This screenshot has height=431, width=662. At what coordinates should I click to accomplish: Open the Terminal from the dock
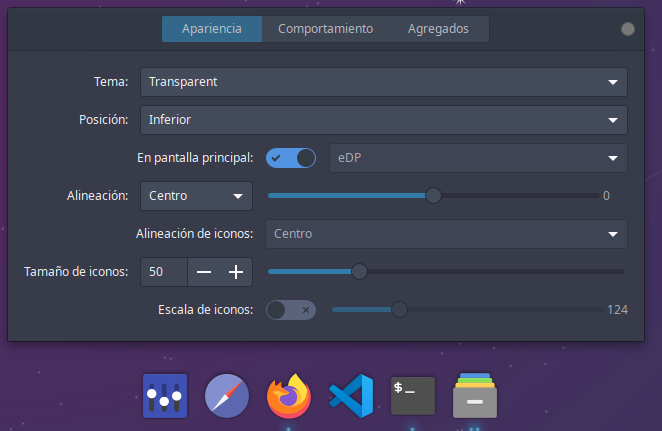413,397
